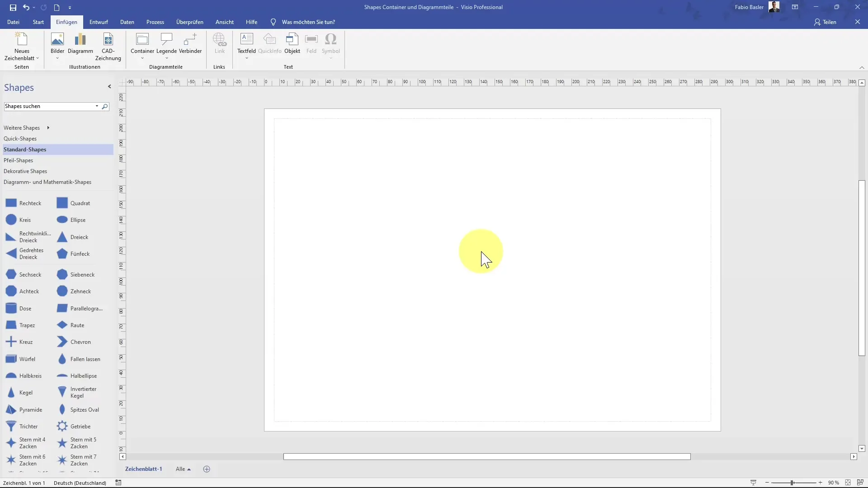868x488 pixels.
Task: Choose the Sechseck shape
Action: point(24,275)
